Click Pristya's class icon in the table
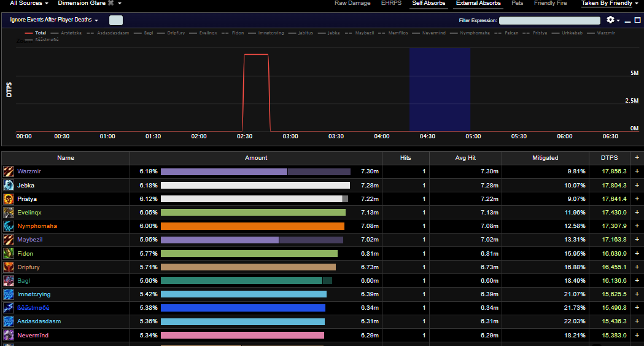 [x=8, y=199]
